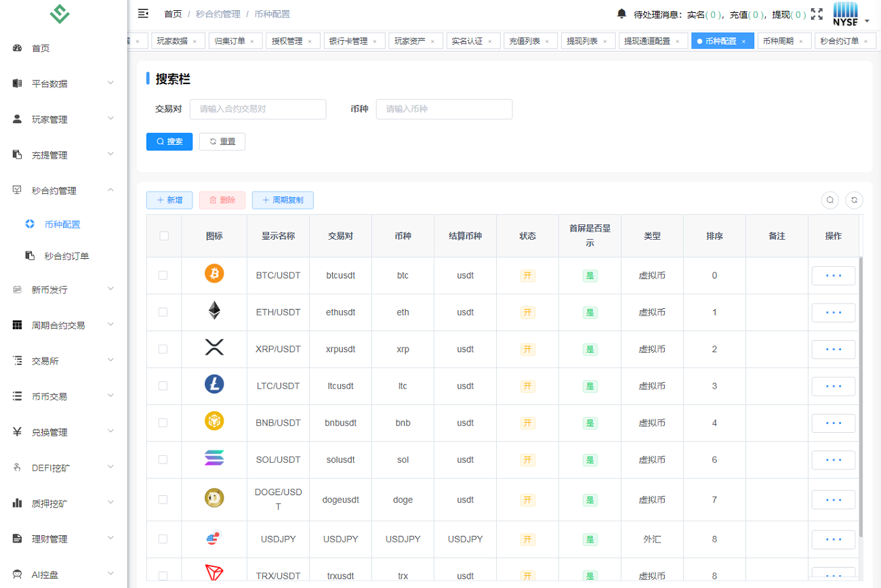Close the 币种配置 tab

pyautogui.click(x=743, y=41)
